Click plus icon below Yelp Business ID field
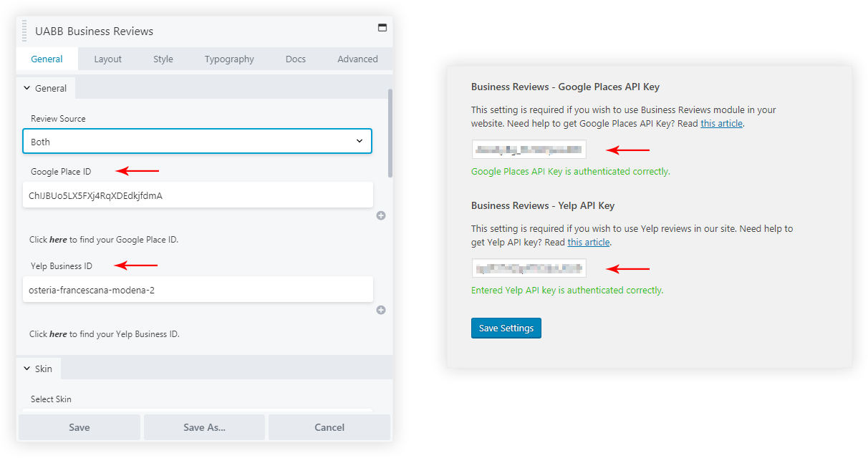This screenshot has height=458, width=868. coord(381,310)
